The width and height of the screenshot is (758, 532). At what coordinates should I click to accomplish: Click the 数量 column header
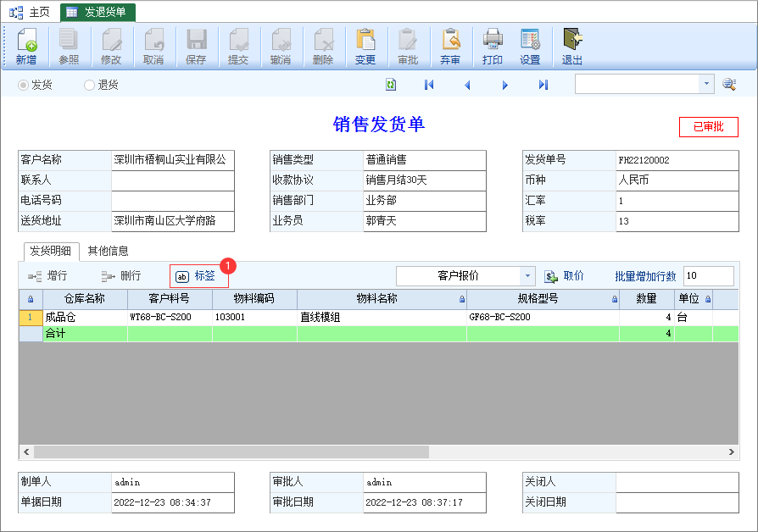click(x=647, y=299)
